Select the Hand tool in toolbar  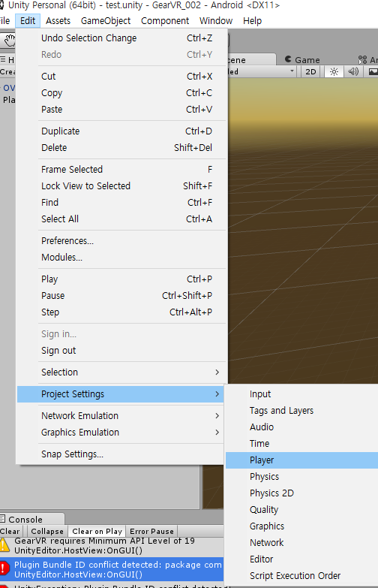(x=8, y=40)
